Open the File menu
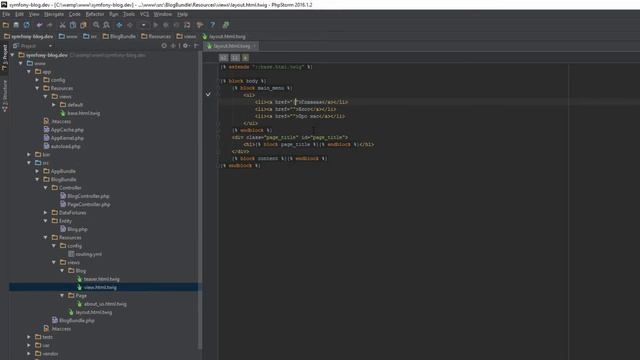 coord(6,14)
